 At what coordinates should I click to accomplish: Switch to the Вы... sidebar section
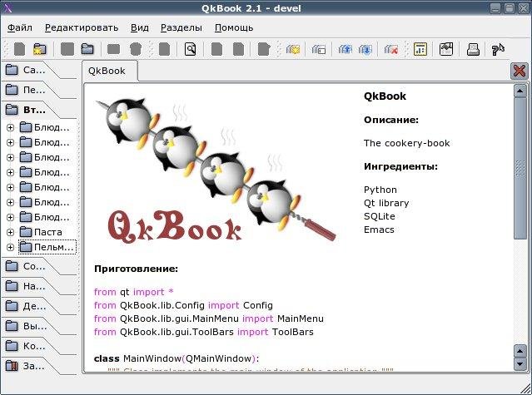(34, 326)
